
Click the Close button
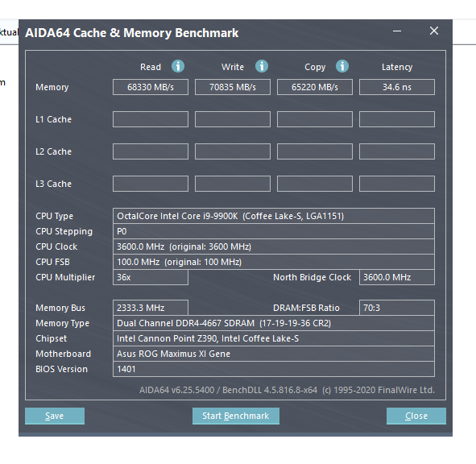coord(416,416)
